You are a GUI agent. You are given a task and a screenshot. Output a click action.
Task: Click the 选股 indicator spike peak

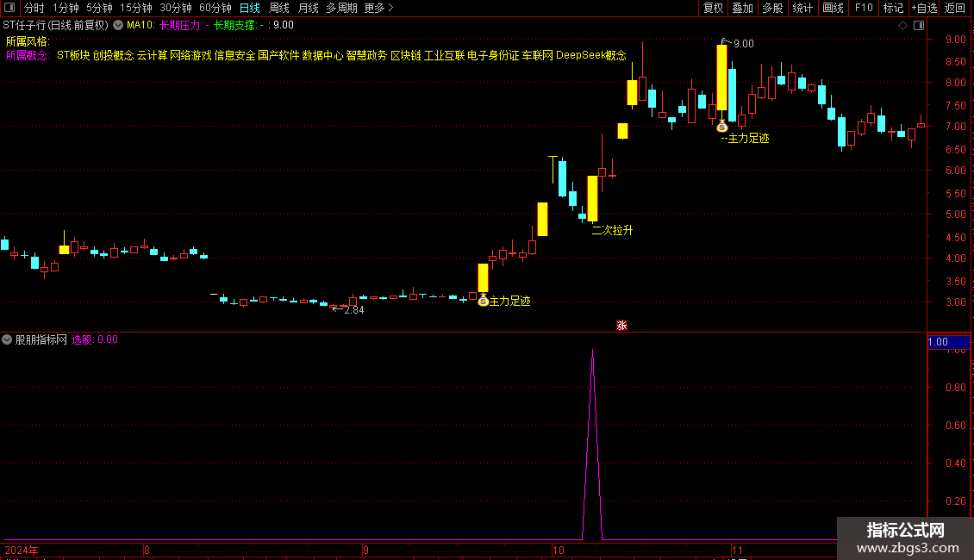[x=593, y=351]
